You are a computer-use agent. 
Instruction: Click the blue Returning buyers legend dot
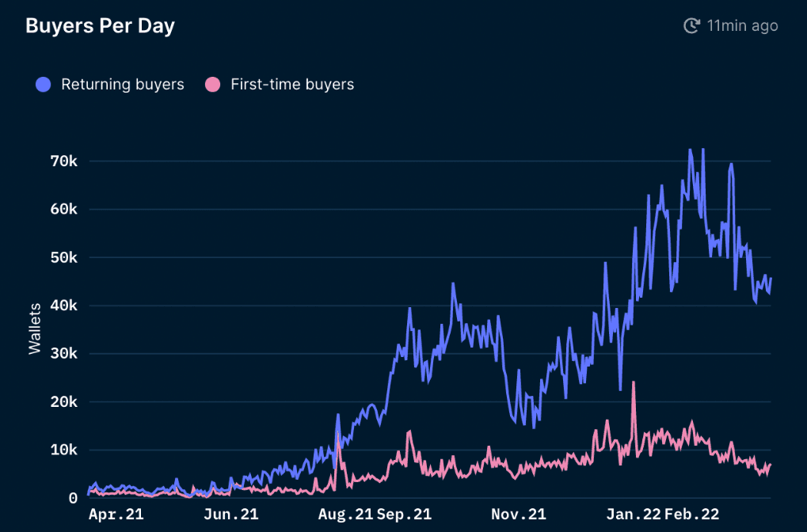coord(44,84)
